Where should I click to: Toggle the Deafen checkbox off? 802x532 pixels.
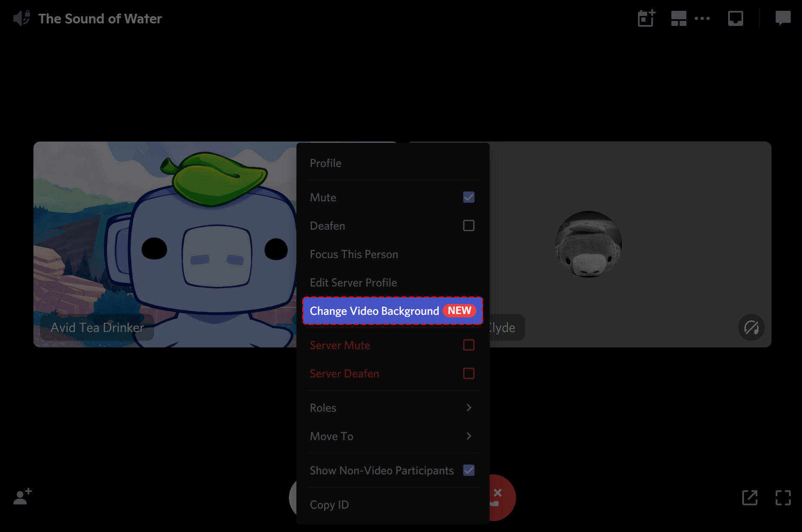pyautogui.click(x=468, y=225)
